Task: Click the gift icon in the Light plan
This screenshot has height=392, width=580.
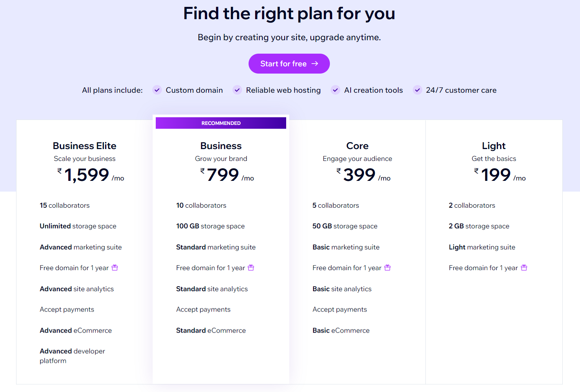Action: (x=524, y=267)
